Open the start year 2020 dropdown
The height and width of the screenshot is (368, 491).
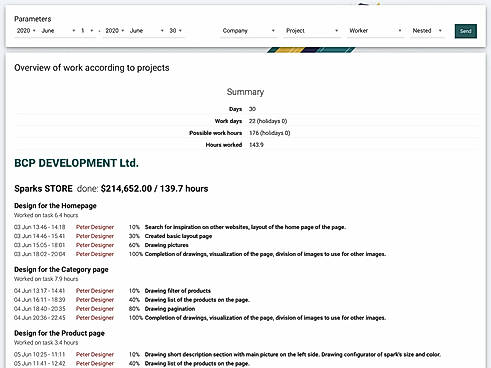click(26, 31)
